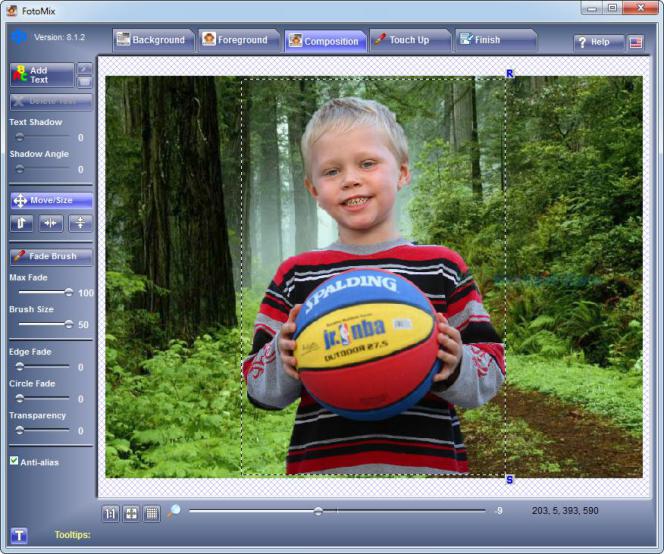Image resolution: width=664 pixels, height=554 pixels.
Task: Click the US flag language icon
Action: pyautogui.click(x=636, y=42)
